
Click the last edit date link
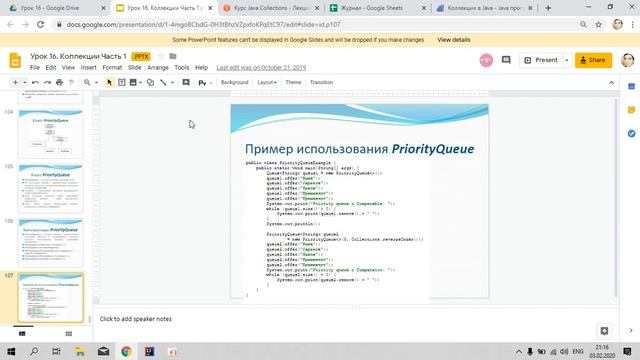261,67
